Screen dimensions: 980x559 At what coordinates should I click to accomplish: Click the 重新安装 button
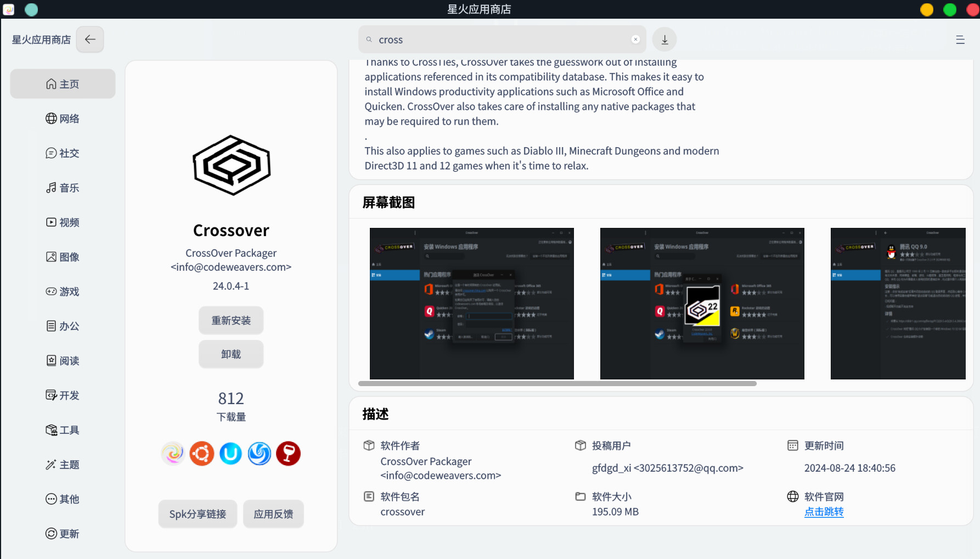coord(231,321)
